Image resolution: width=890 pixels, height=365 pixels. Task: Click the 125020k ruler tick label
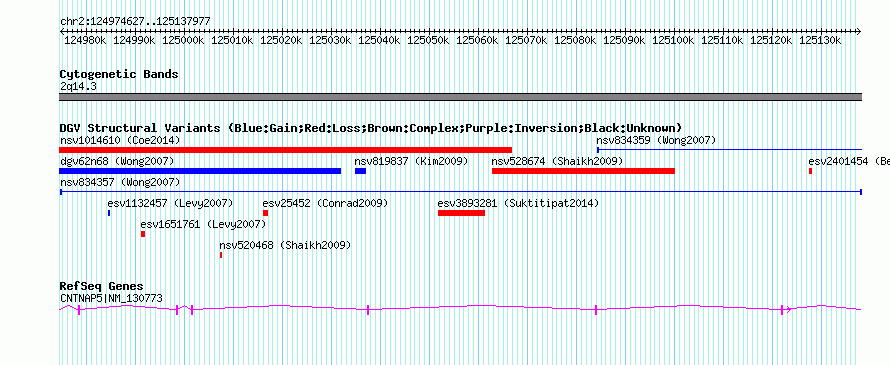282,40
